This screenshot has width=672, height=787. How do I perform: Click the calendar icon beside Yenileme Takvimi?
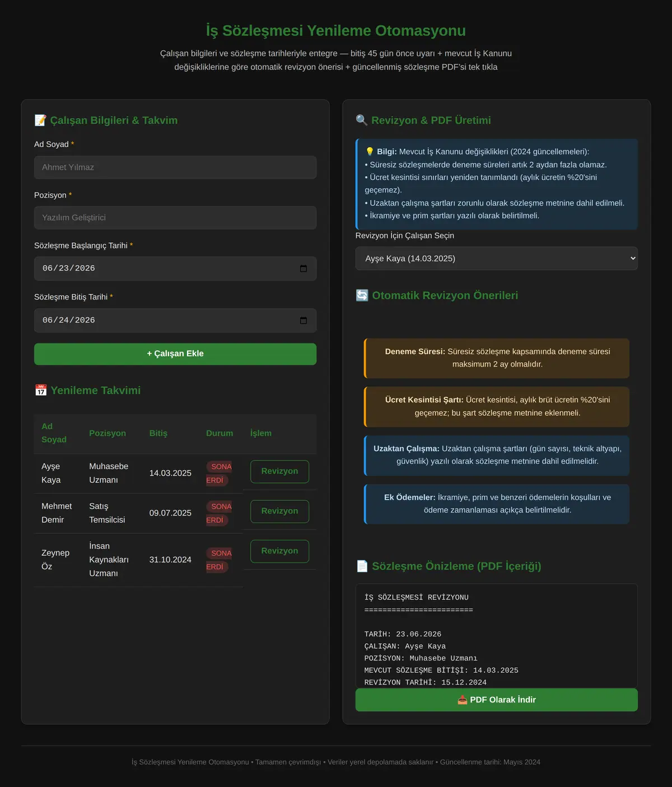[x=41, y=390]
